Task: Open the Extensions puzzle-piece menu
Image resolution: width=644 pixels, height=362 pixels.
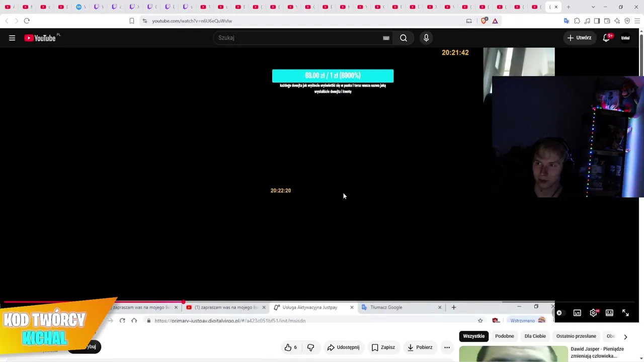Action: [x=577, y=21]
